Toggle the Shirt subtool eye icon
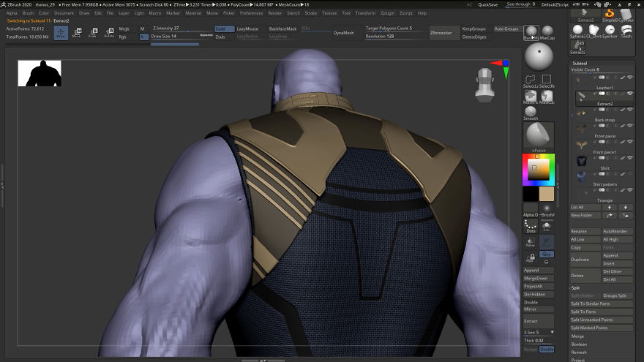The width and height of the screenshot is (644, 362). (629, 158)
